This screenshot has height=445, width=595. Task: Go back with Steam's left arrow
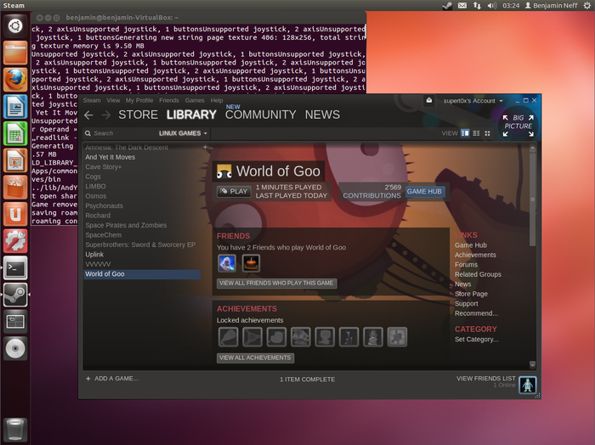89,115
